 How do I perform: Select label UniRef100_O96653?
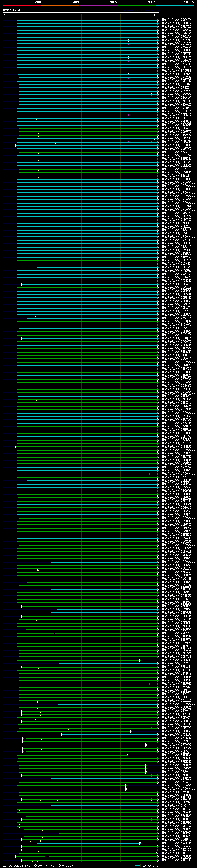pyautogui.click(x=177, y=846)
